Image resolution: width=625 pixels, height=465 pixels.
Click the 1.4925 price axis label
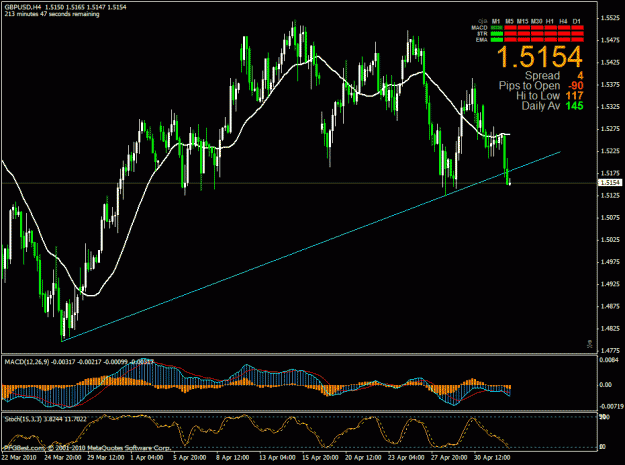[x=611, y=284]
